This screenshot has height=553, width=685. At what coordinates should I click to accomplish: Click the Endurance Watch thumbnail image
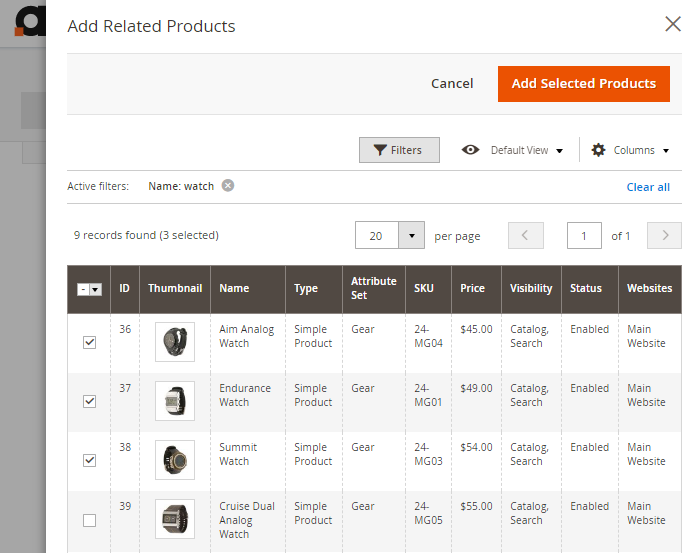[175, 401]
